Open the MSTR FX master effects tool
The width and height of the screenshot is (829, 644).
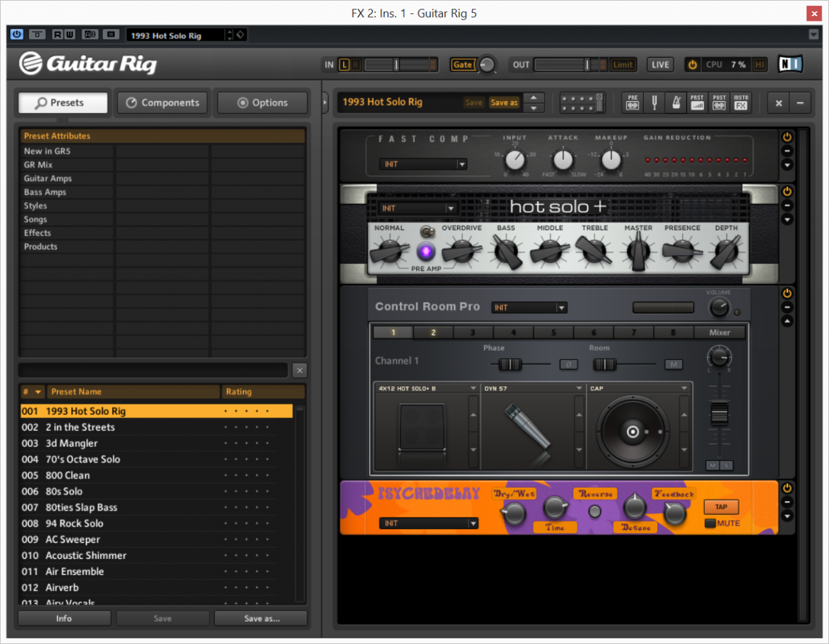741,102
